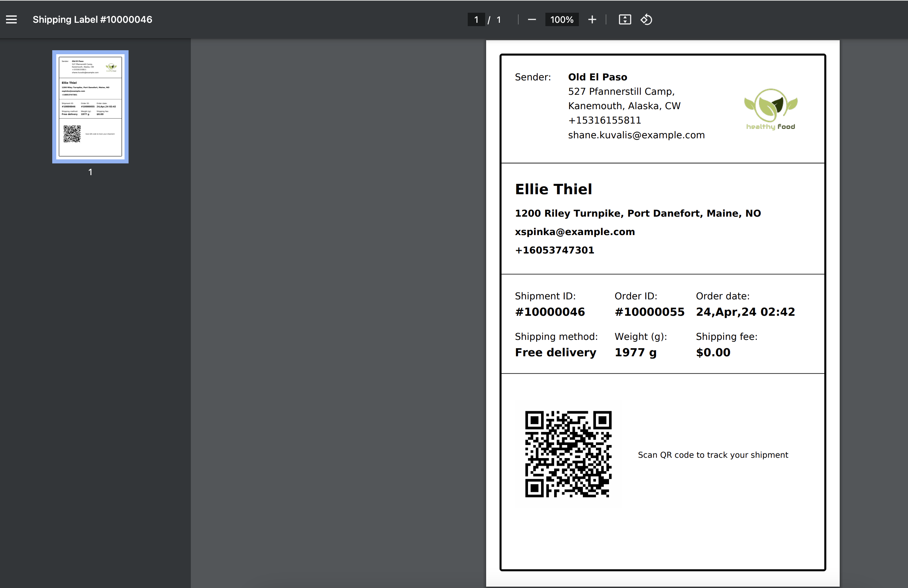Click the page number input field

pyautogui.click(x=476, y=19)
